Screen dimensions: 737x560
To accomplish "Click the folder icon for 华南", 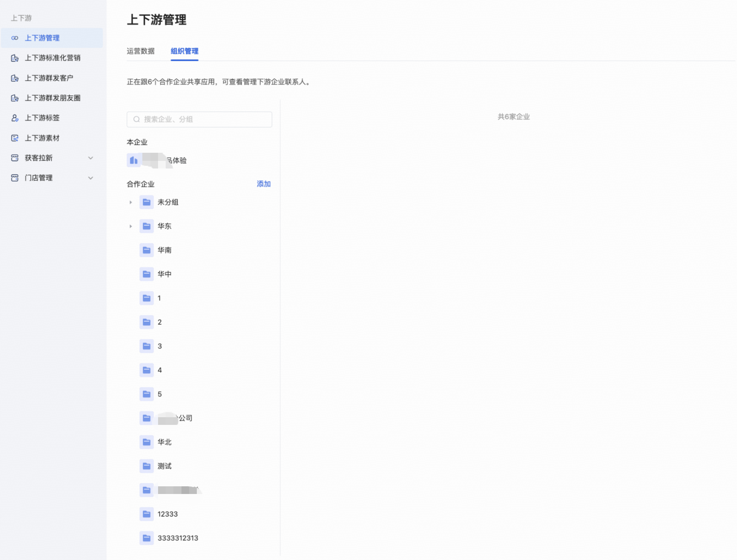I will [x=147, y=250].
